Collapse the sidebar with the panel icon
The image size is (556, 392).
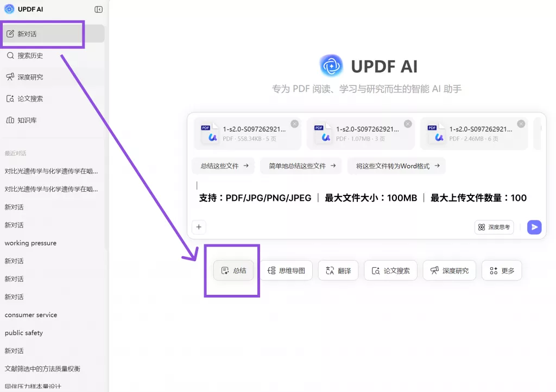pos(99,10)
